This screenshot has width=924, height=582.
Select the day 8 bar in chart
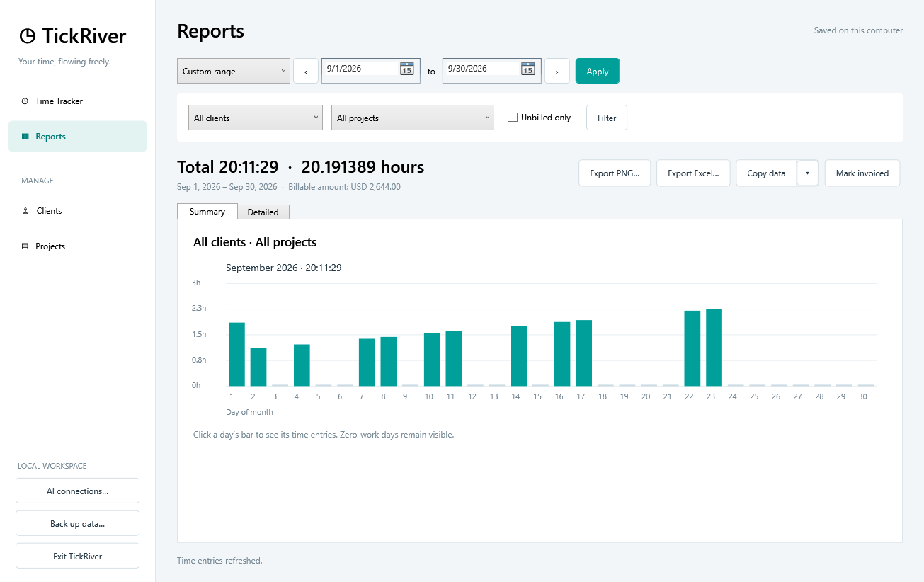389,361
